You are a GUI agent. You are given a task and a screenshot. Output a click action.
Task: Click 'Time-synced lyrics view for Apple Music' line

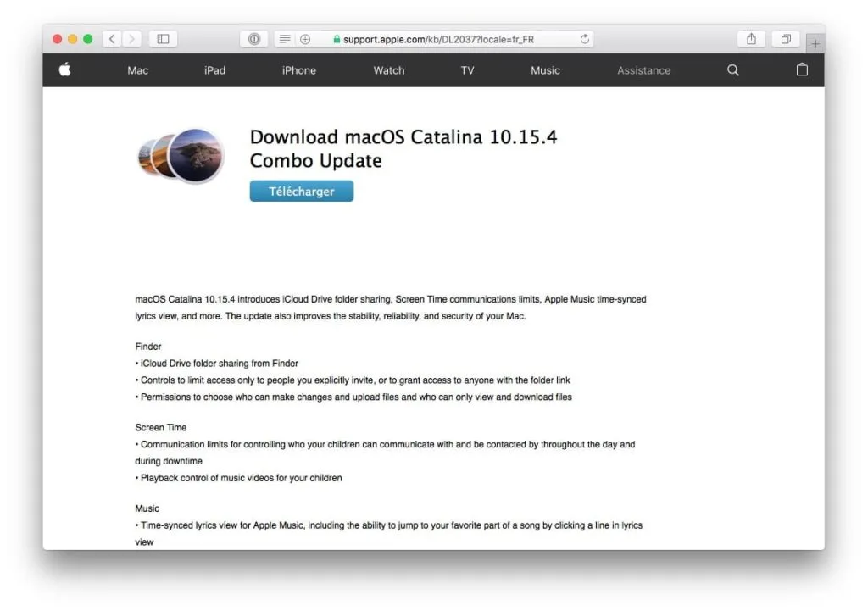388,525
